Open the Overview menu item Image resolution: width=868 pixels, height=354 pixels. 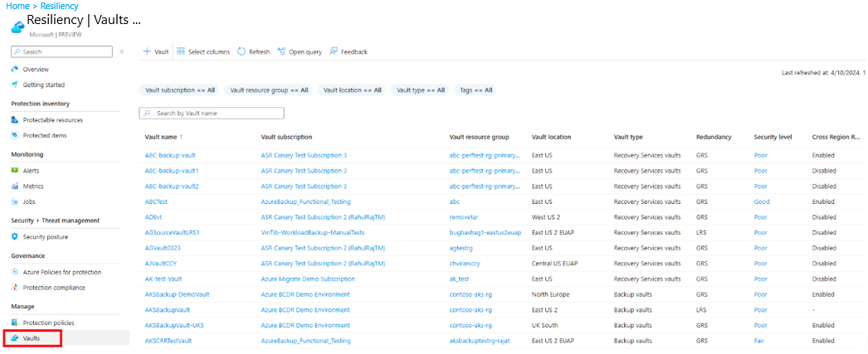[x=36, y=69]
